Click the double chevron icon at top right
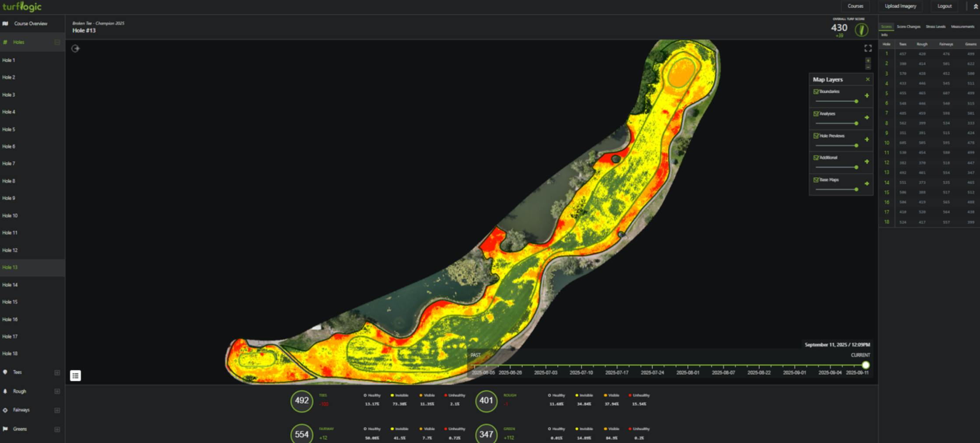Screen dimensions: 980x443 click(975, 7)
